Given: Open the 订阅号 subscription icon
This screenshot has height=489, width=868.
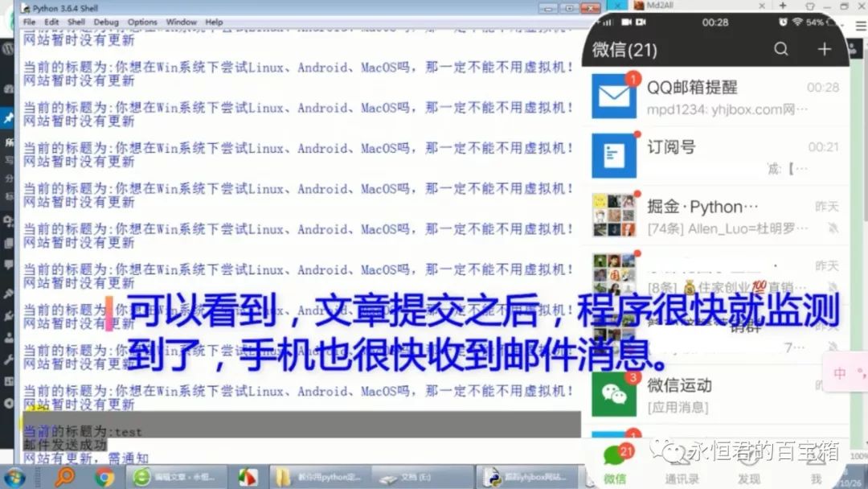Looking at the screenshot, I should [x=614, y=155].
